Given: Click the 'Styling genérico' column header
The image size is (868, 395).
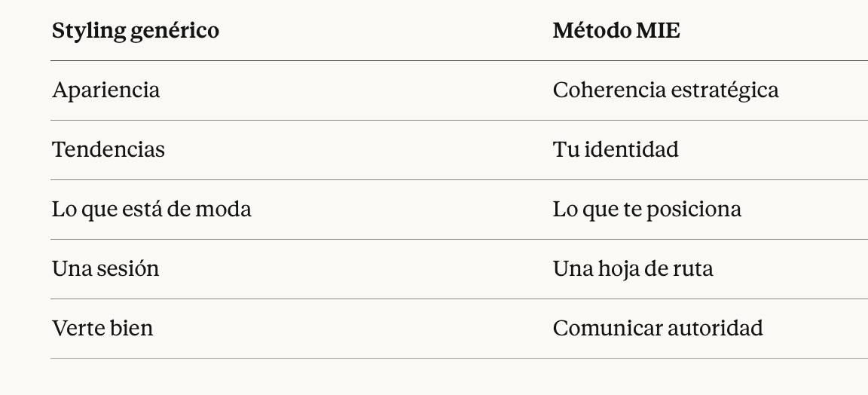Looking at the screenshot, I should [x=136, y=31].
